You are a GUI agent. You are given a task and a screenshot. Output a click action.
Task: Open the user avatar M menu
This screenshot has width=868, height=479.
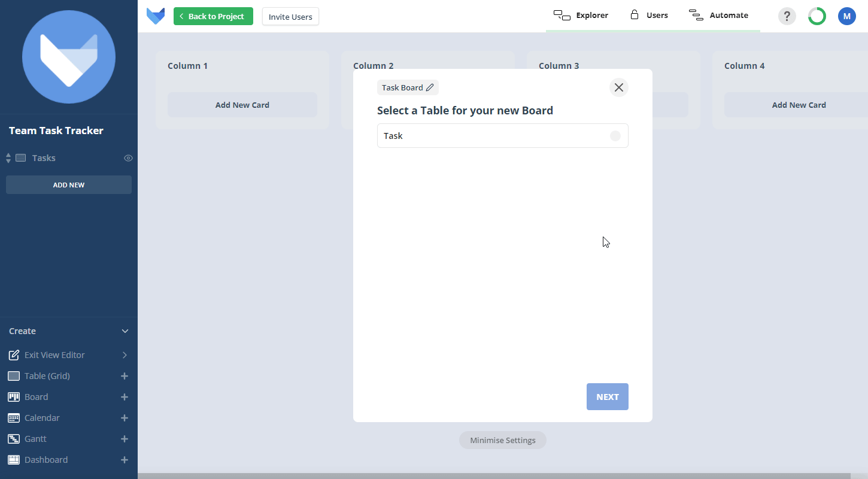pos(847,16)
